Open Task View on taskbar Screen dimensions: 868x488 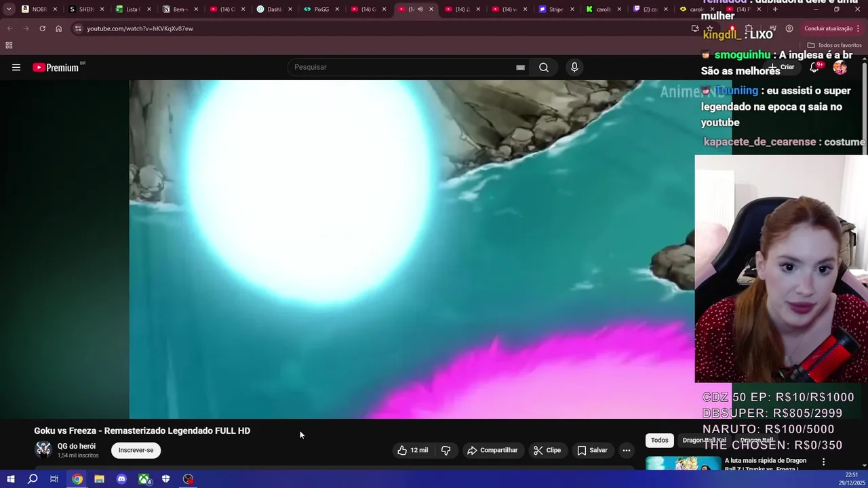pos(54,479)
